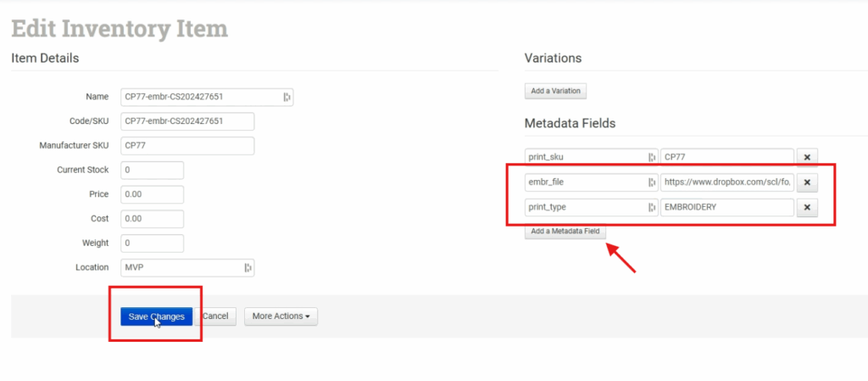Remove the print_sku metadata row

[x=807, y=157]
